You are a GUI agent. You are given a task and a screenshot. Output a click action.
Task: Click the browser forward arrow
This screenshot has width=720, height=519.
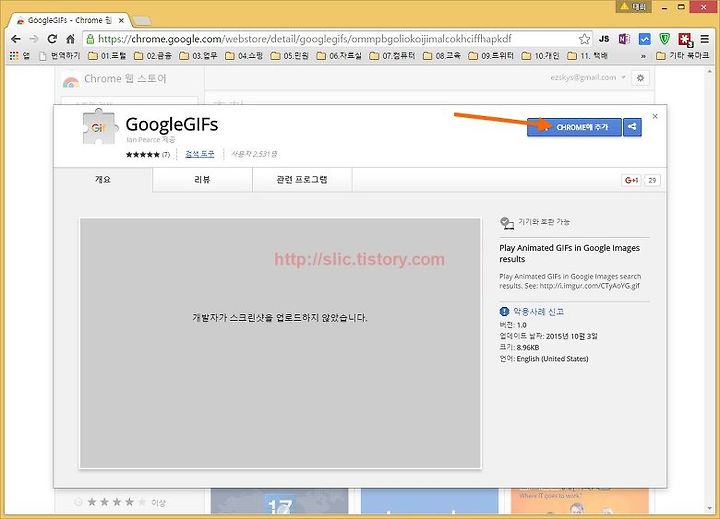(x=34, y=39)
